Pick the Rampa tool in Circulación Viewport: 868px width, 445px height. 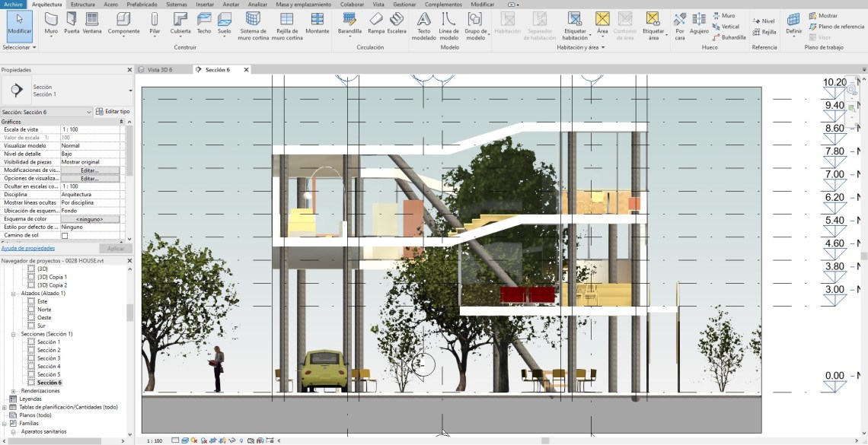(x=376, y=23)
